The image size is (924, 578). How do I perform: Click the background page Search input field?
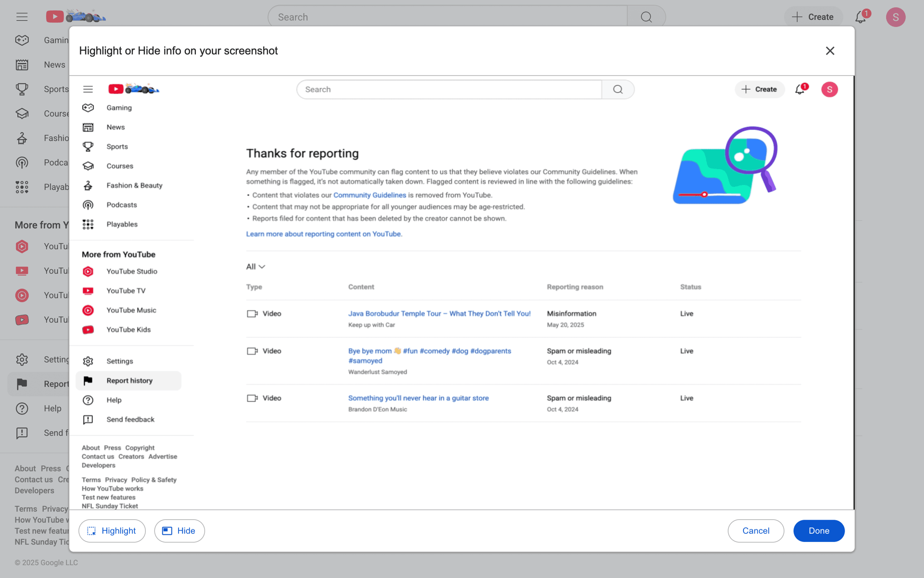coord(448,17)
